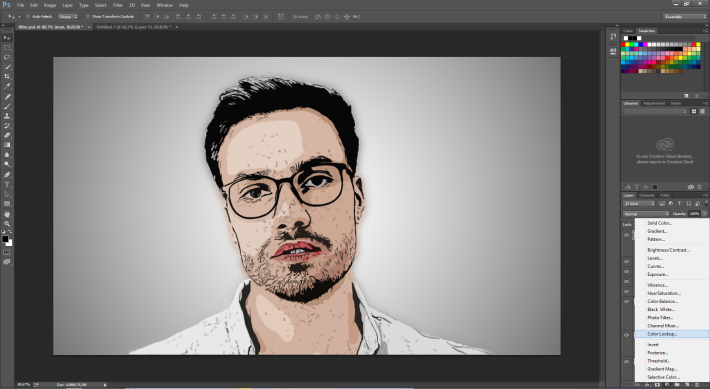The width and height of the screenshot is (710, 389).
Task: Enable the Auto-Select checkbox
Action: point(28,16)
